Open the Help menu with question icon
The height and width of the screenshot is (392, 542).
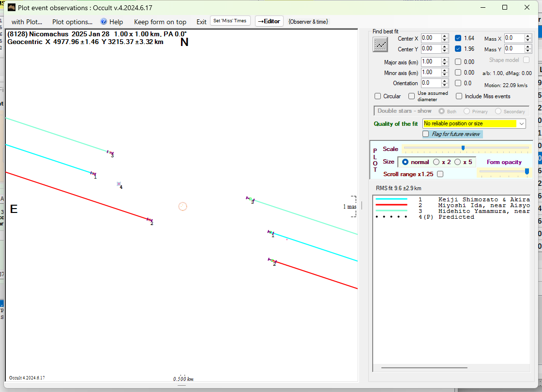click(x=111, y=22)
